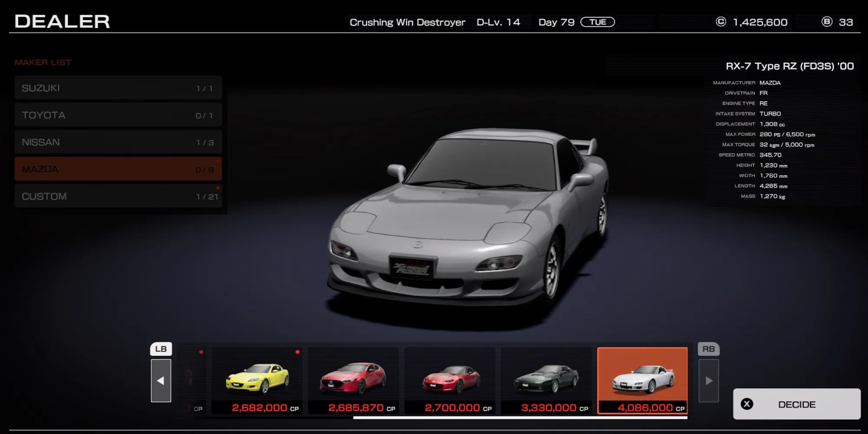Choose the red roadster priced 2,700,000 CP
This screenshot has height=434, width=868.
450,381
